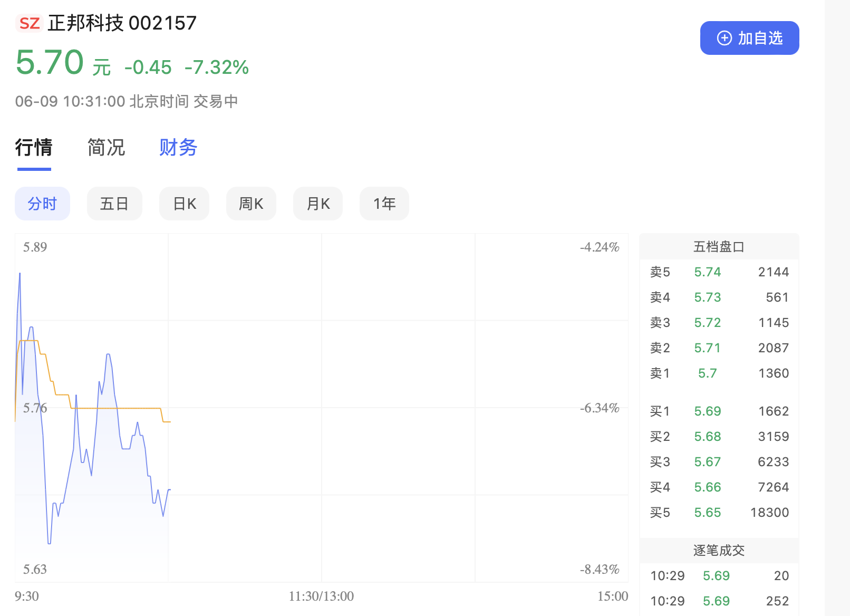Image resolution: width=850 pixels, height=616 pixels.
Task: Click the SZ market badge icon
Action: coord(30,23)
